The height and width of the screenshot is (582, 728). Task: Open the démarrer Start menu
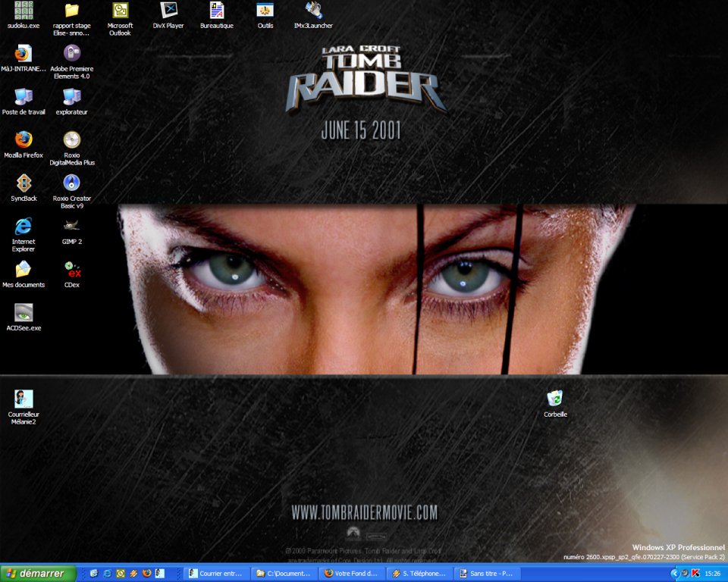tap(38, 574)
